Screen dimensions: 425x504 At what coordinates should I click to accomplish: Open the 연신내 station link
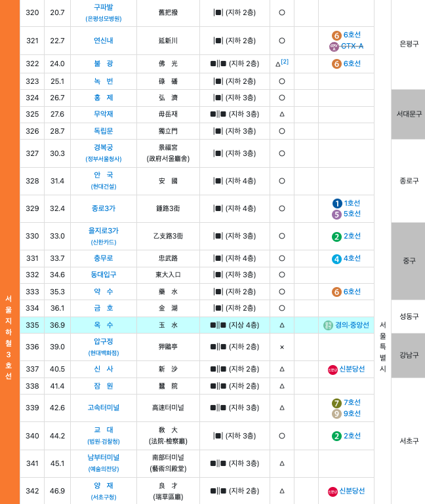[103, 41]
